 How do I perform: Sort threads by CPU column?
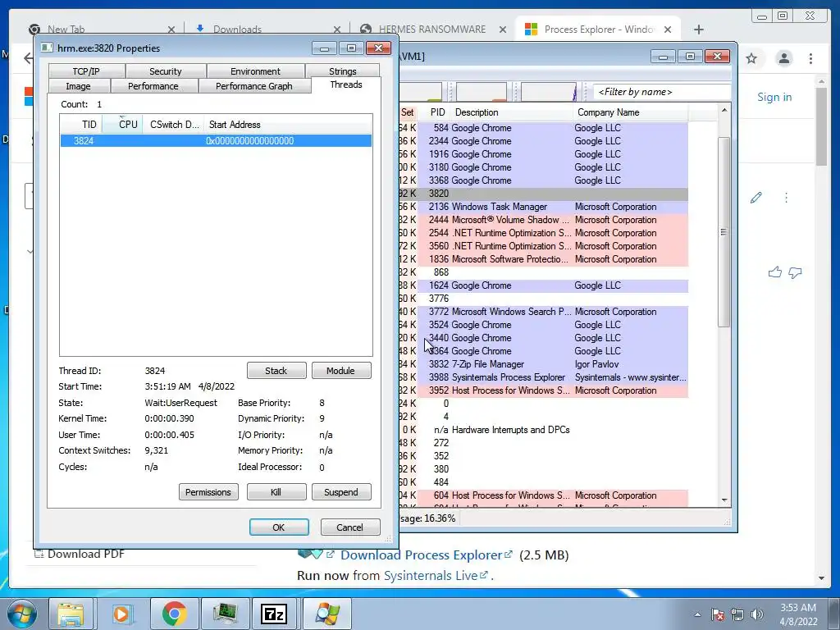pos(123,125)
